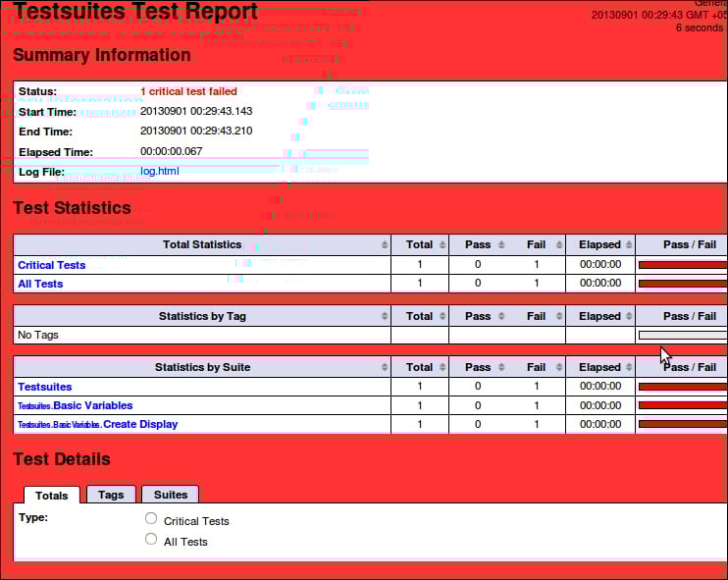Sort Statistics by Tag Total column
This screenshot has width=728, height=580.
coord(442,316)
